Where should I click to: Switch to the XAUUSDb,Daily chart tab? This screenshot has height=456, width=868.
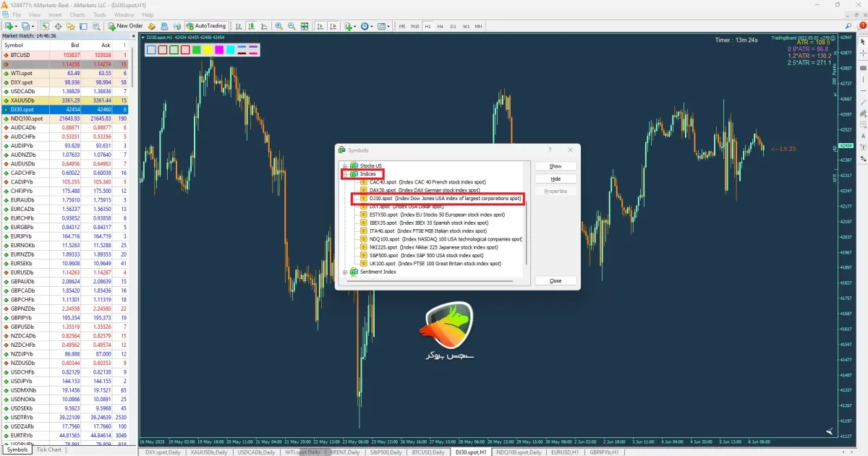210,452
